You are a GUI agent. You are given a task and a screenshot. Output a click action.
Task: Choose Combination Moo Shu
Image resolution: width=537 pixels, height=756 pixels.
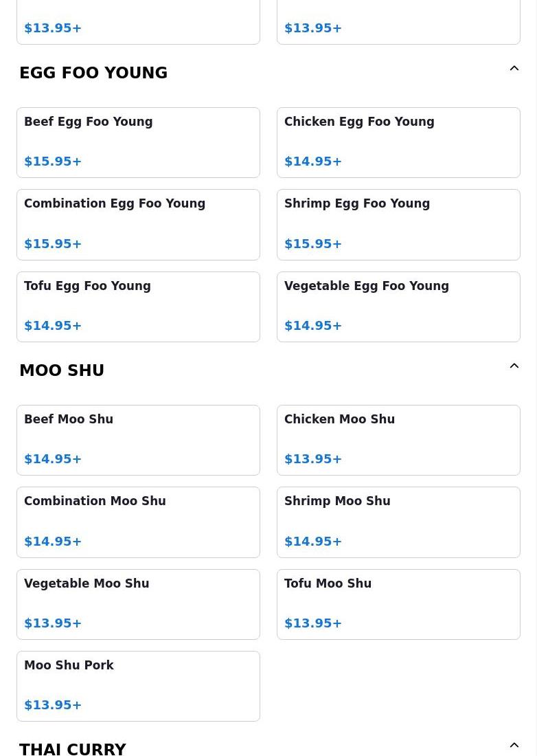pyautogui.click(x=138, y=522)
